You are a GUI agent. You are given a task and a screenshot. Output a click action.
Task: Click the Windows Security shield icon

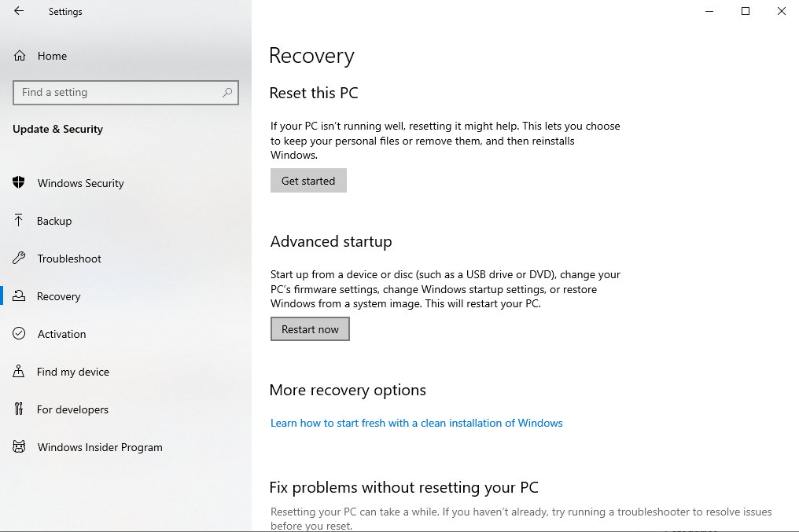18,183
